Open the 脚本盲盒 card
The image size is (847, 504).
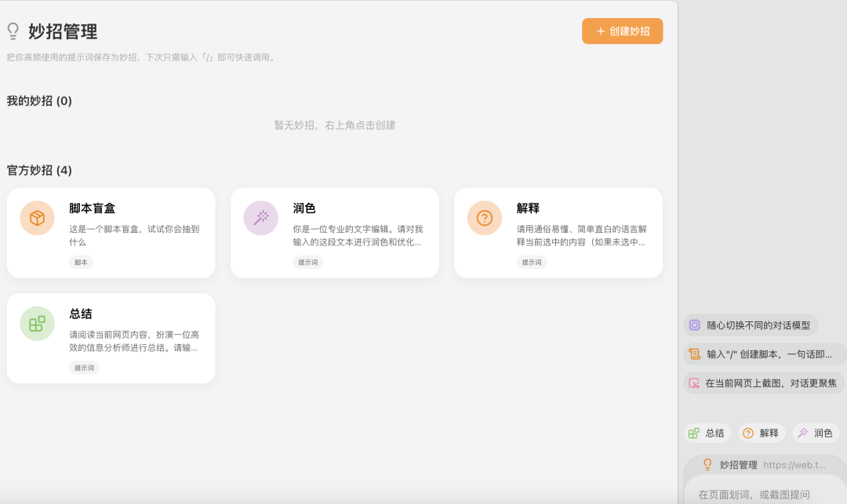pos(111,231)
